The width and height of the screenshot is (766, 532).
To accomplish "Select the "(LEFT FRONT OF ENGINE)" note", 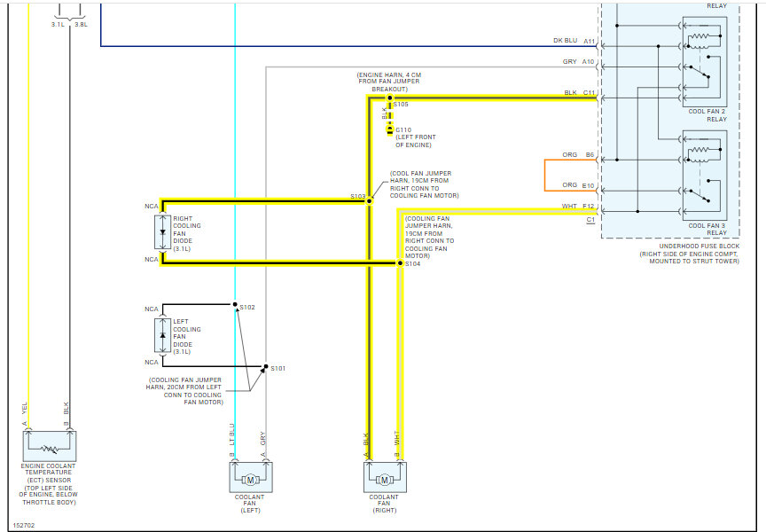I will pyautogui.click(x=416, y=141).
